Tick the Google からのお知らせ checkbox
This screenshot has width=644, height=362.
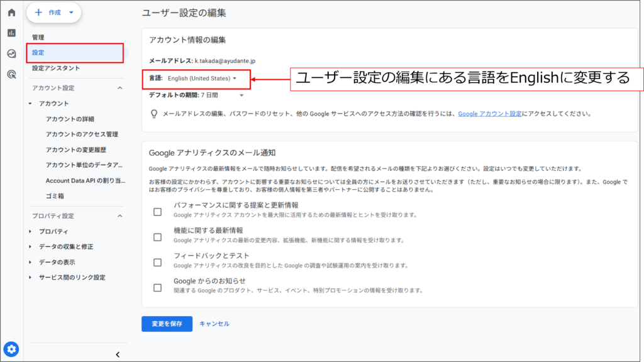coord(158,287)
